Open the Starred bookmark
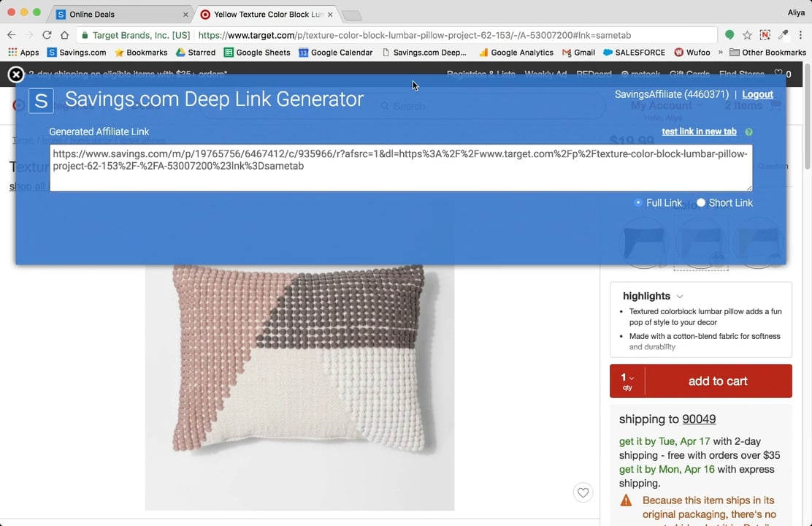Screen dimensions: 812x526 click(196, 53)
